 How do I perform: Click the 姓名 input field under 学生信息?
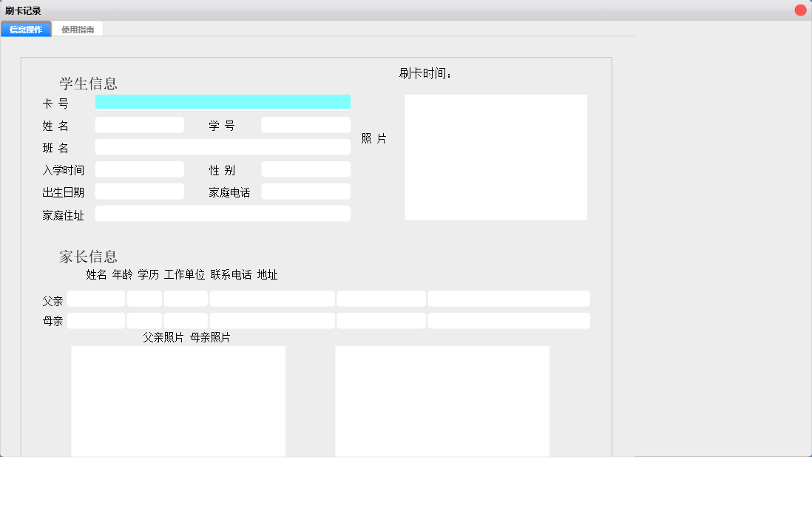[x=139, y=125]
